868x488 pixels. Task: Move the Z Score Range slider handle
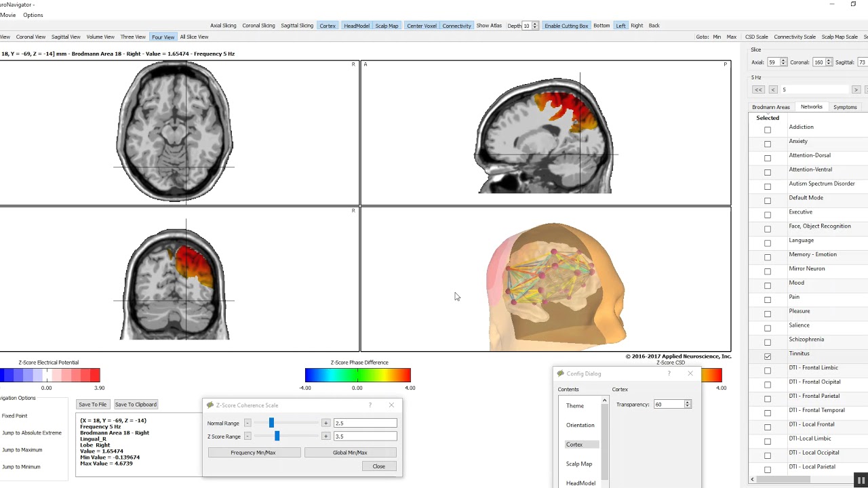[x=277, y=436]
